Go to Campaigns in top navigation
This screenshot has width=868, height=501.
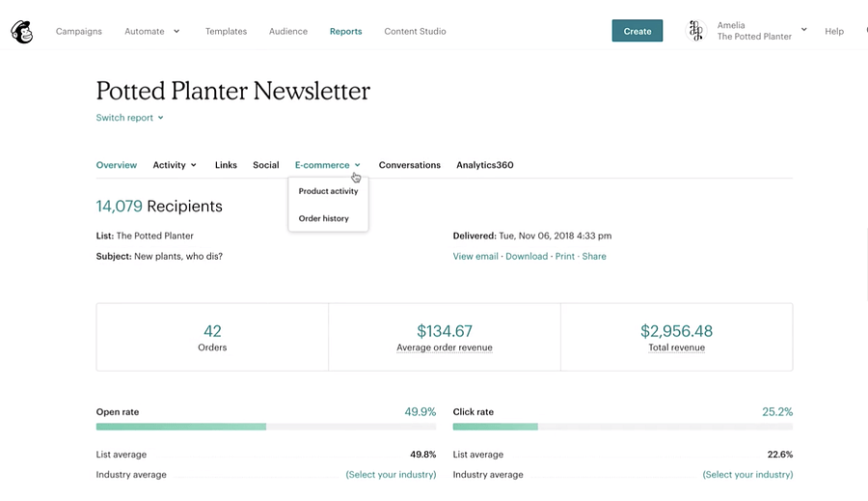point(79,31)
